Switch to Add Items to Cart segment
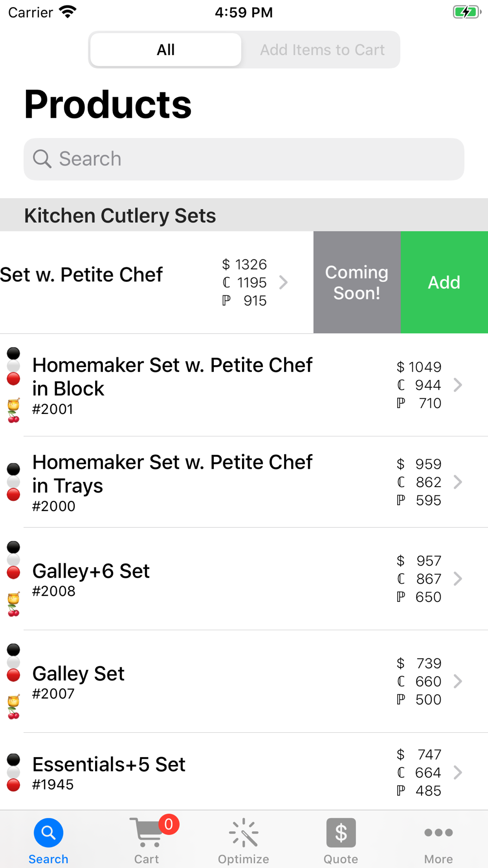Image resolution: width=488 pixels, height=868 pixels. coord(322,50)
